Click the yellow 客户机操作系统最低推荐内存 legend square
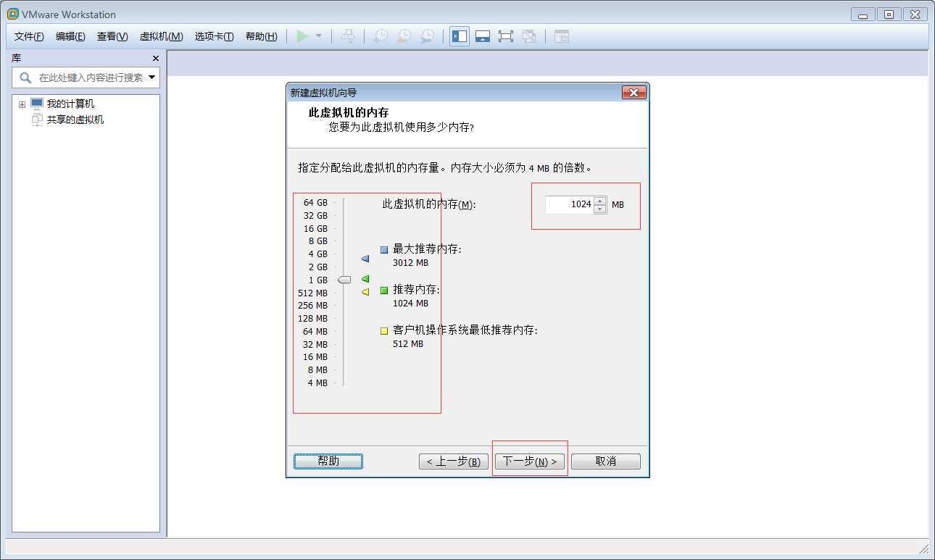The image size is (935, 560). tap(384, 331)
